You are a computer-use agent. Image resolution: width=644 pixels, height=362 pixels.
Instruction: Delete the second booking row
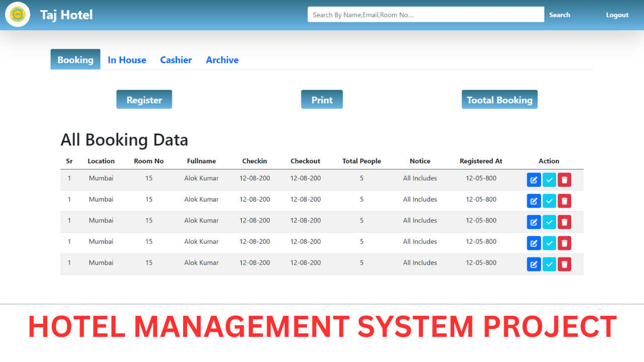coord(565,201)
